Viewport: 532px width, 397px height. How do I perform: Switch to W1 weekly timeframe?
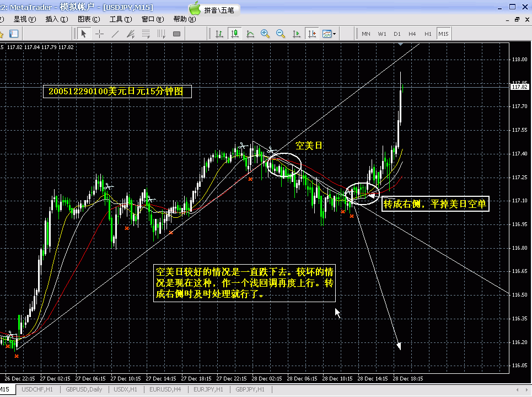[x=382, y=34]
